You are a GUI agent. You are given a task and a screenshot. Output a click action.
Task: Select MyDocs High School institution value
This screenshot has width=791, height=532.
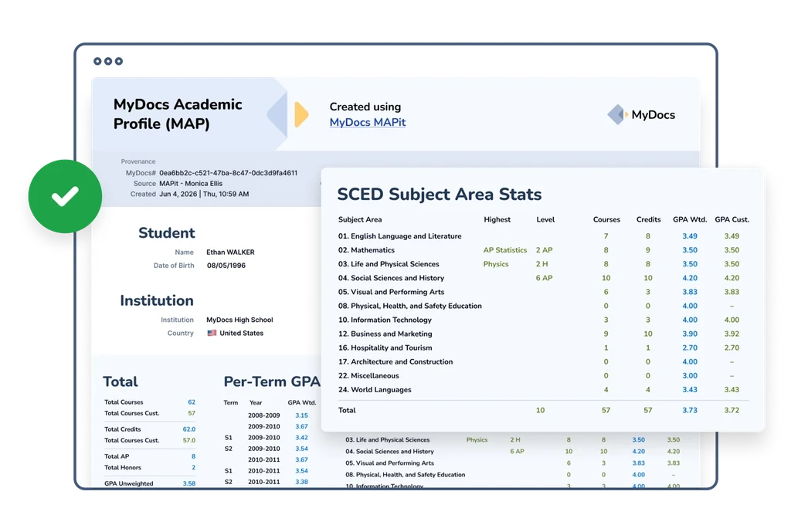[x=239, y=320]
